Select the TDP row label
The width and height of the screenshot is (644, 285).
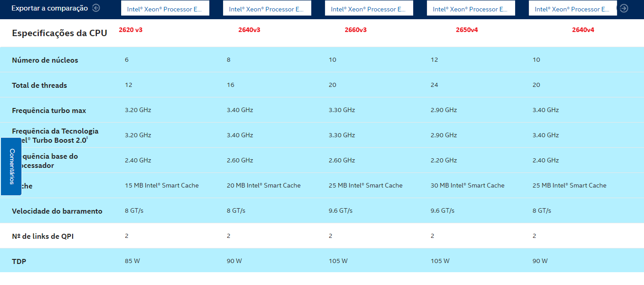19,261
